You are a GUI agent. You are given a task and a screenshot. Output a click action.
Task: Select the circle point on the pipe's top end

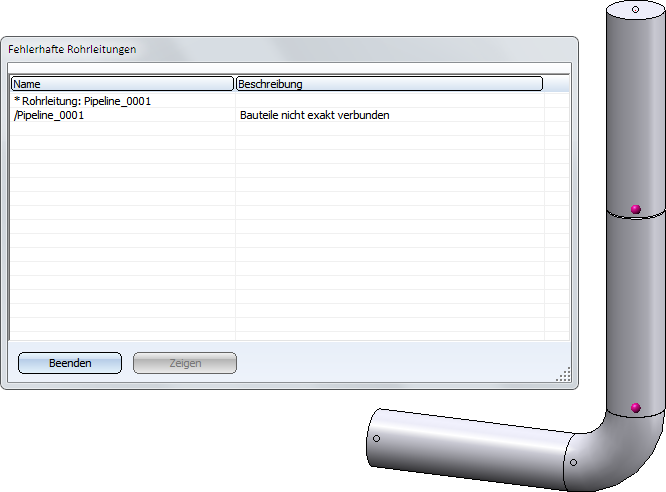pos(635,9)
